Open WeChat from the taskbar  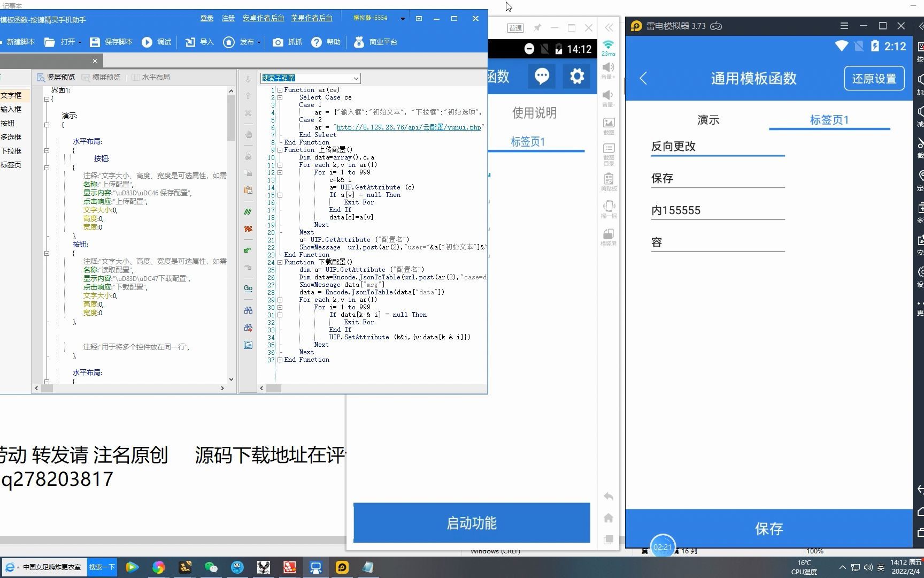click(x=211, y=567)
